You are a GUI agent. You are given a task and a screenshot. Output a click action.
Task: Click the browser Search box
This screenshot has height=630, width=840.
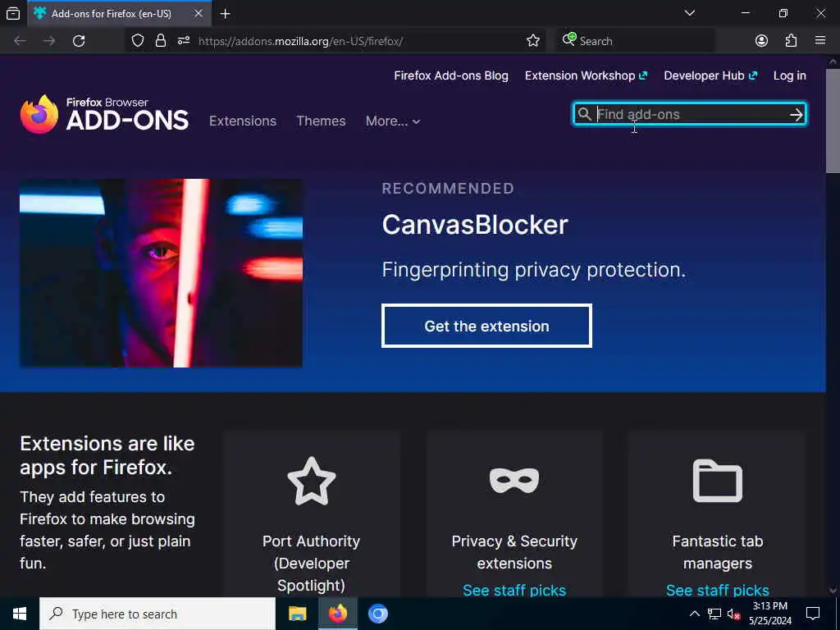pos(636,41)
